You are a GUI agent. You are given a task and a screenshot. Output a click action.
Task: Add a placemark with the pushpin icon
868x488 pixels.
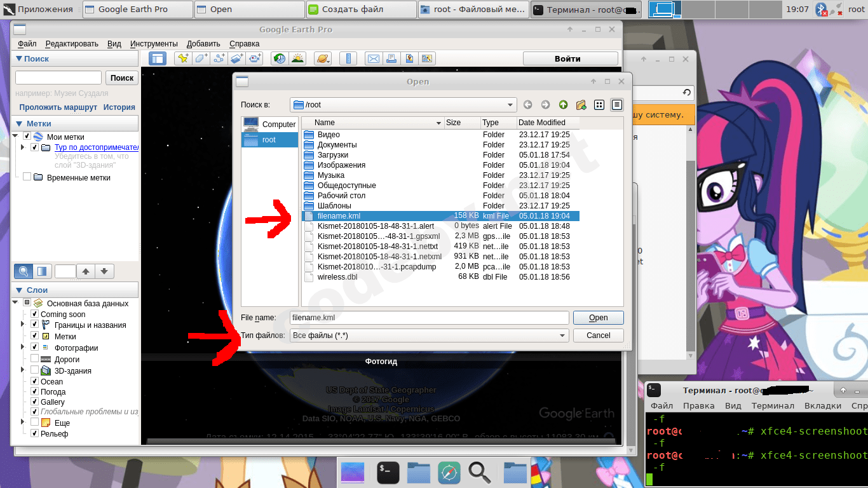pos(183,58)
